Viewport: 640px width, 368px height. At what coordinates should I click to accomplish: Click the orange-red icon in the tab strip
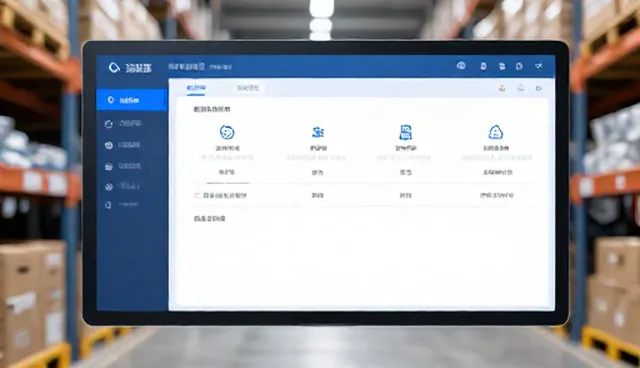point(502,88)
